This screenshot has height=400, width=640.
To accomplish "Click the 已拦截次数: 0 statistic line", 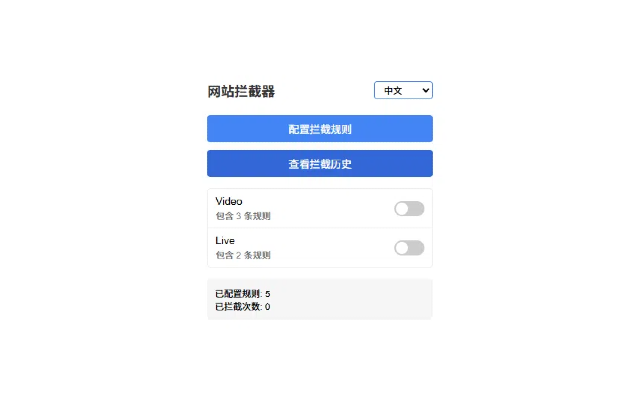I will pos(242,307).
